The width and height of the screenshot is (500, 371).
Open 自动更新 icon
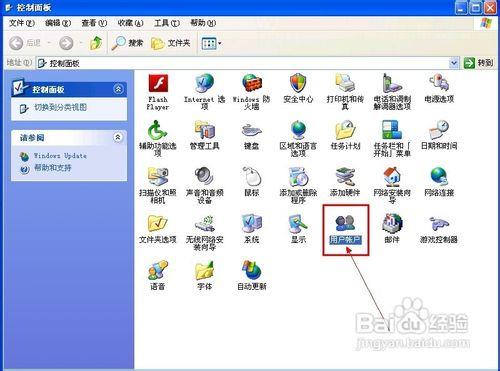[x=252, y=270]
